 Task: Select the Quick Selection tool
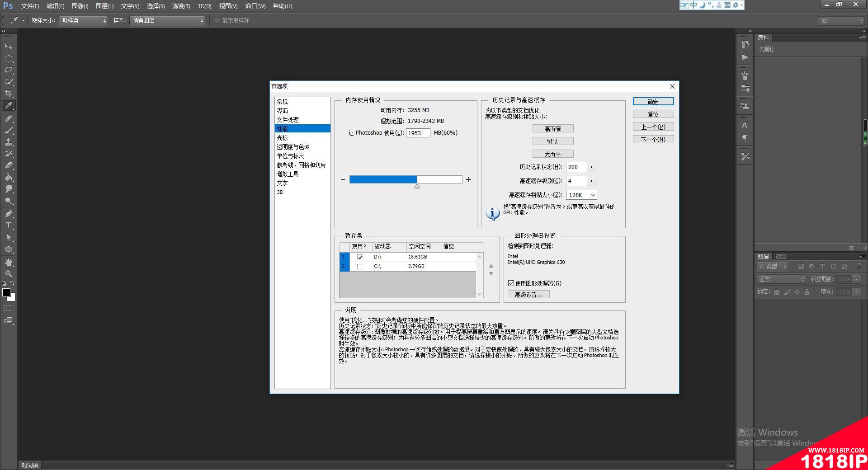(x=9, y=82)
